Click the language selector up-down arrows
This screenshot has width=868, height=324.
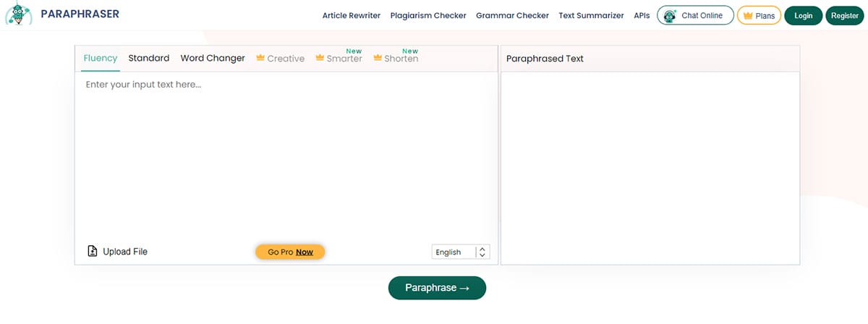[x=483, y=252]
